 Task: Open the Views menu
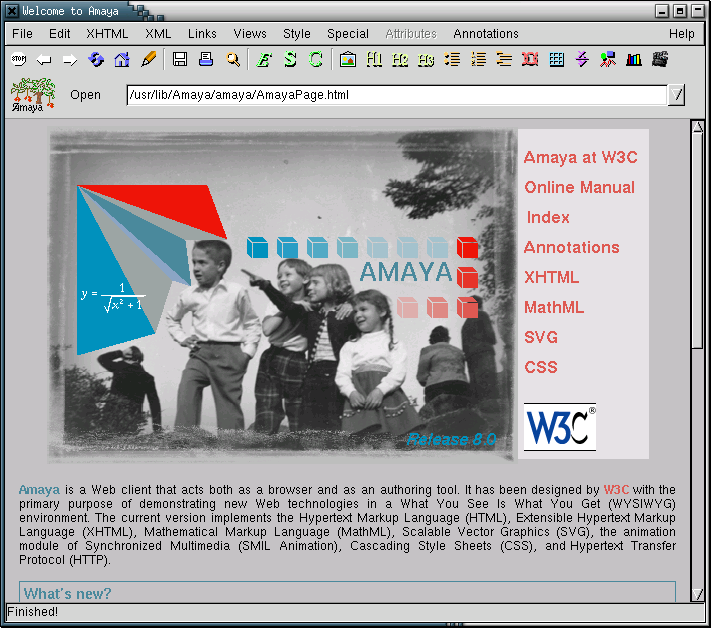[x=250, y=33]
